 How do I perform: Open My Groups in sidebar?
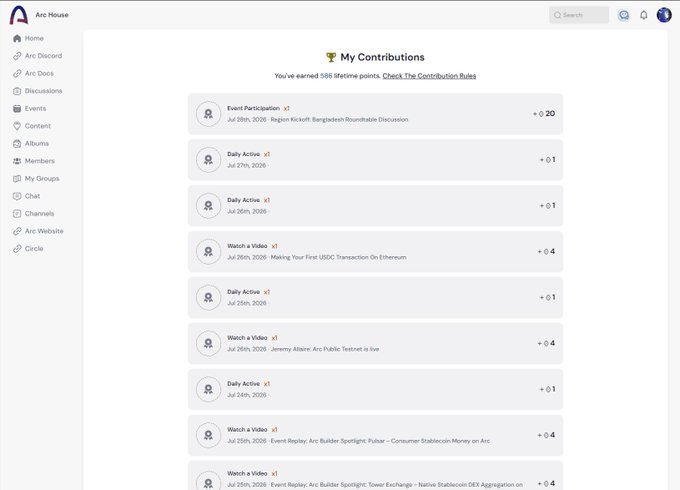42,179
